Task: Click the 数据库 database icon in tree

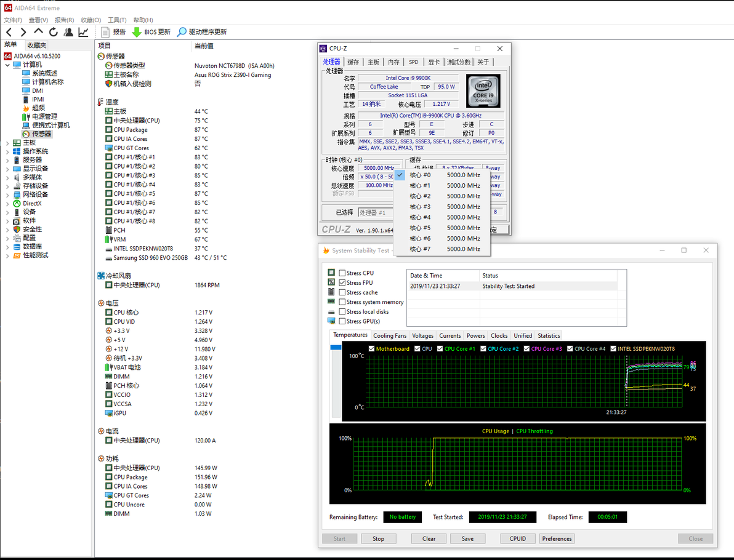Action: (17, 247)
